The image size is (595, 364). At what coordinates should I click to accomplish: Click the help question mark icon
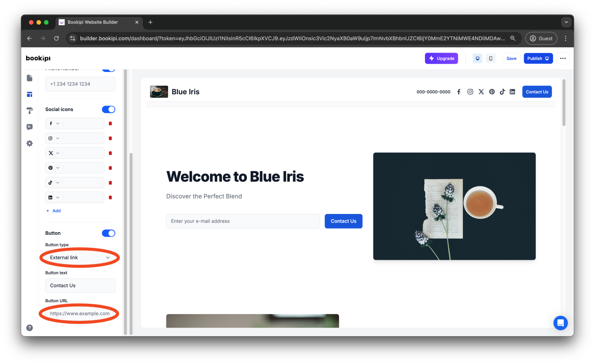30,328
